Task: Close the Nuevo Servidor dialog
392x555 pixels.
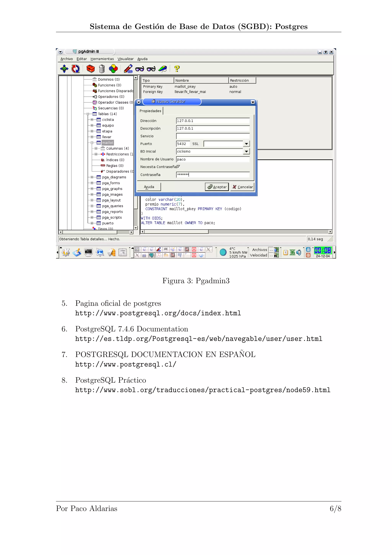Action: pos(253,102)
